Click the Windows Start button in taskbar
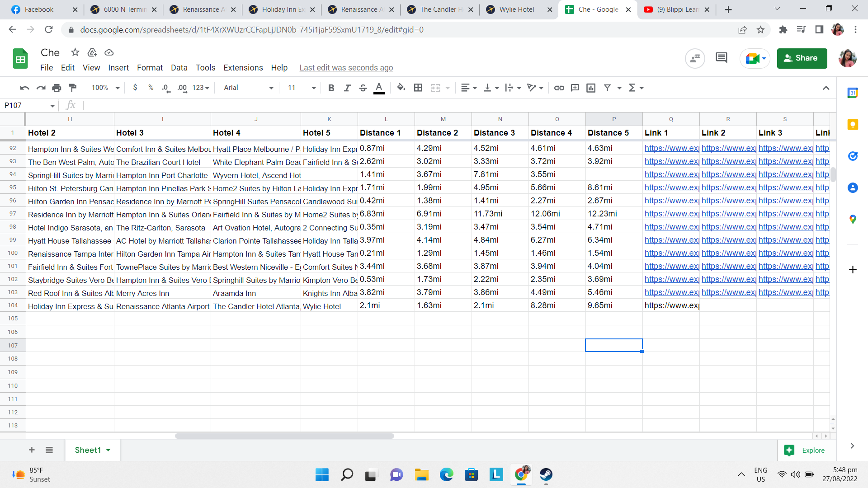 point(322,474)
